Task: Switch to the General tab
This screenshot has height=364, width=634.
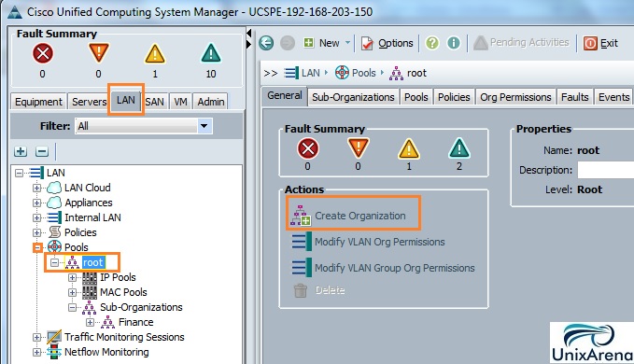Action: [284, 96]
